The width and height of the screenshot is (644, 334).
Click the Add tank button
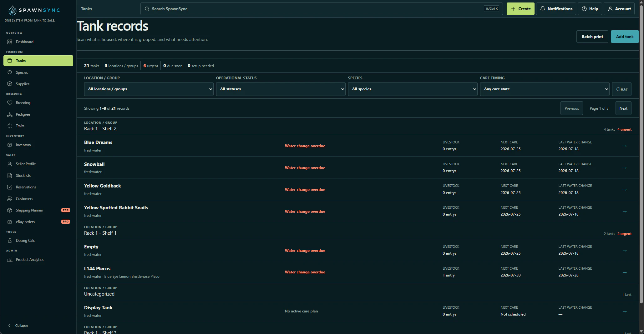pyautogui.click(x=625, y=37)
